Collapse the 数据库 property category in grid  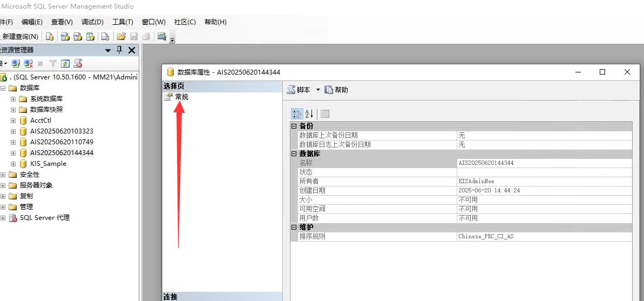[294, 154]
